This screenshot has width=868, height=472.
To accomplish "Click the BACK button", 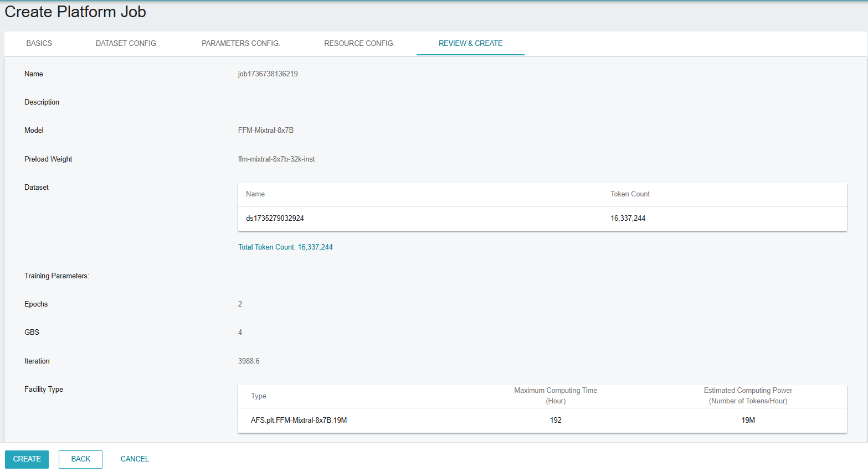I will pos(81,459).
